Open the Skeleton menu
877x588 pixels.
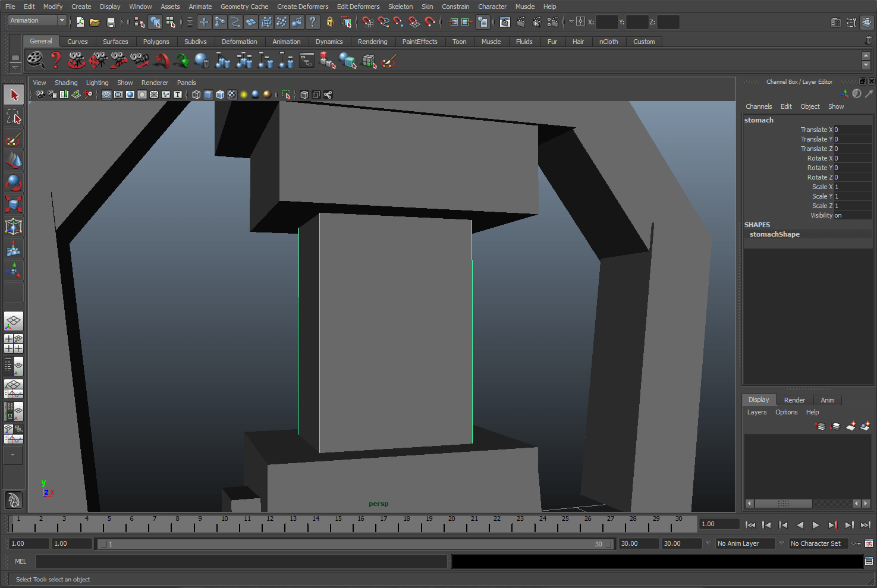pyautogui.click(x=400, y=7)
